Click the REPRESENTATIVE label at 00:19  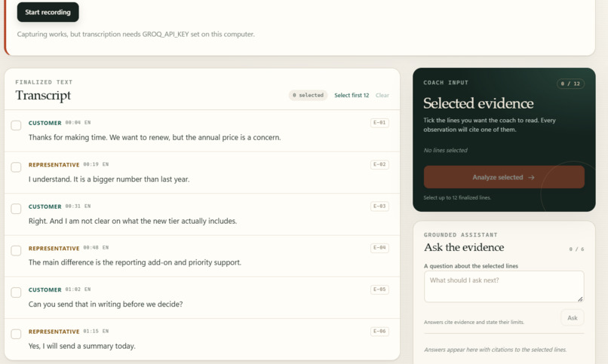tap(54, 165)
